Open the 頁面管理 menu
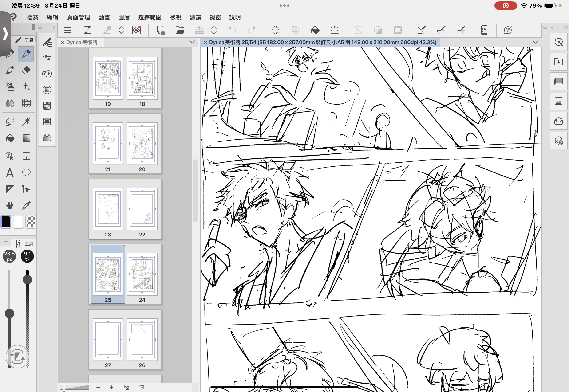 (x=78, y=17)
